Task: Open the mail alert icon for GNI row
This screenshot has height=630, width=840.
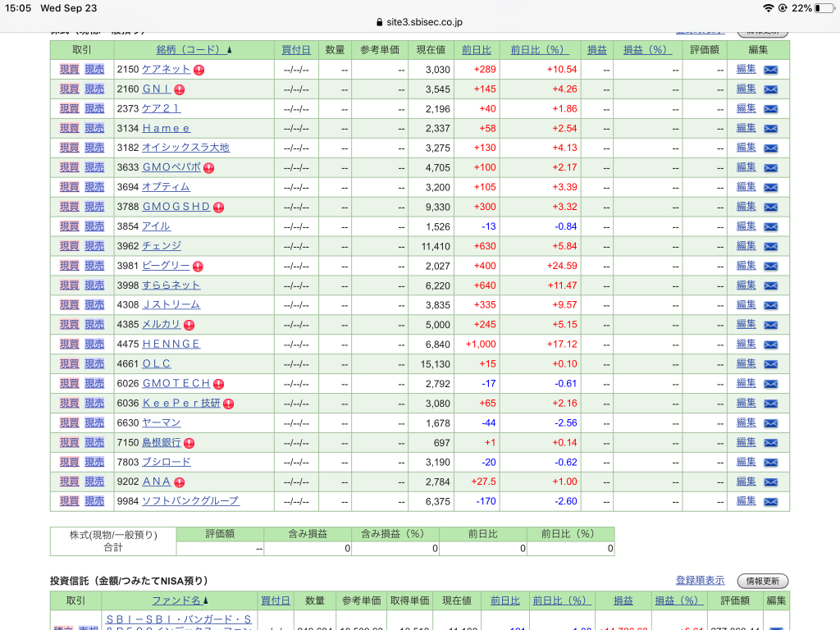Action: pos(770,89)
